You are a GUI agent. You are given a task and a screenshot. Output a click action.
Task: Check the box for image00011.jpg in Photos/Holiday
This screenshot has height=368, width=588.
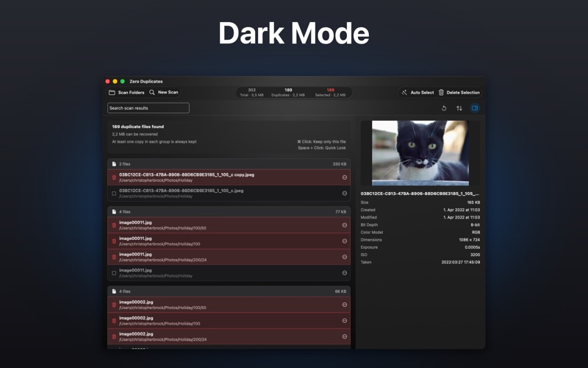(x=114, y=273)
